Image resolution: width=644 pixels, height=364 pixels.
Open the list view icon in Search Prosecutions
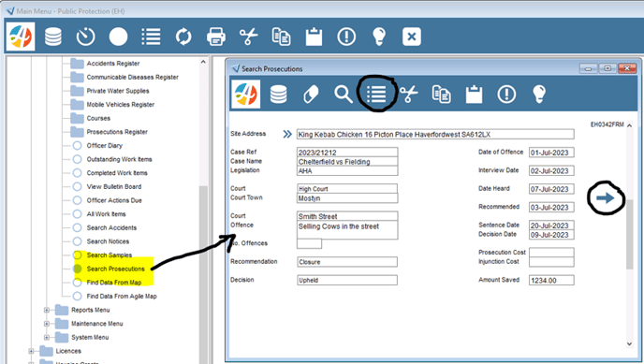click(x=376, y=95)
